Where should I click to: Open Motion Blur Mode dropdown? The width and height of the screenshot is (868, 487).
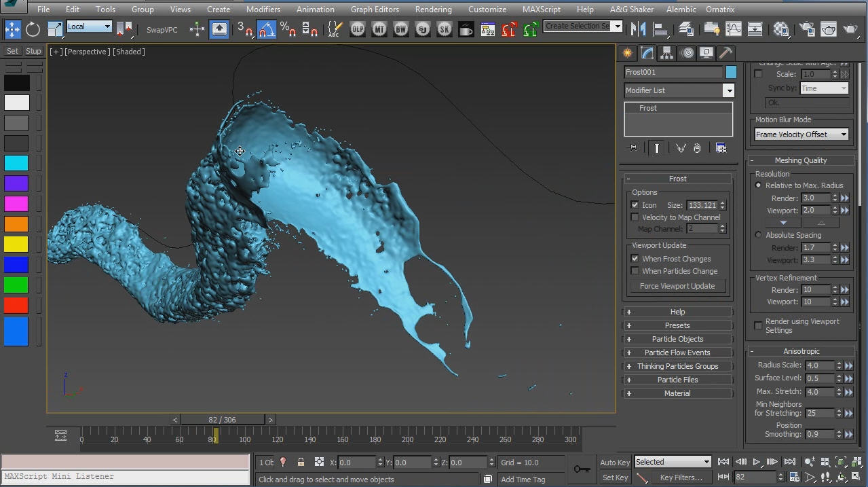coord(801,134)
